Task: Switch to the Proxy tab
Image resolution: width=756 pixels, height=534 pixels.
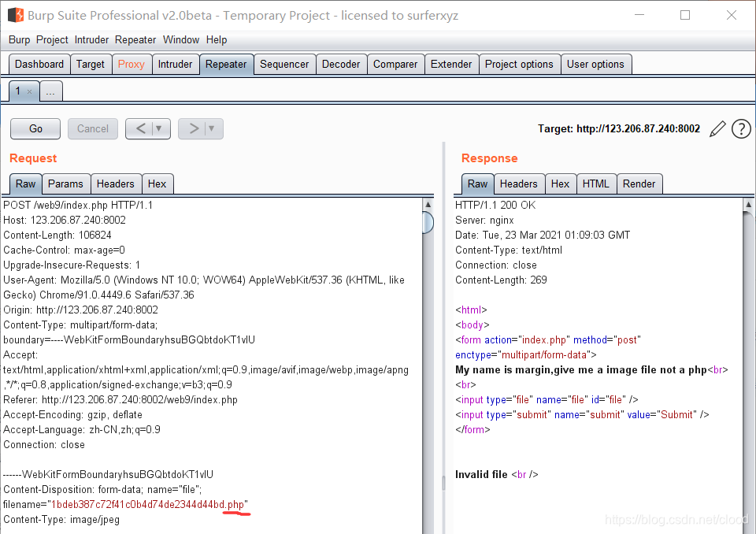Action: click(x=132, y=64)
